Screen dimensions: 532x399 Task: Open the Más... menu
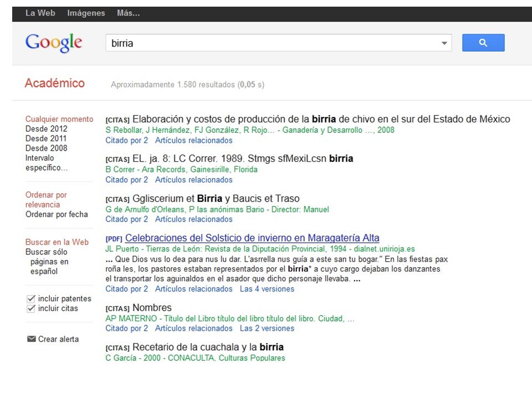pyautogui.click(x=128, y=13)
